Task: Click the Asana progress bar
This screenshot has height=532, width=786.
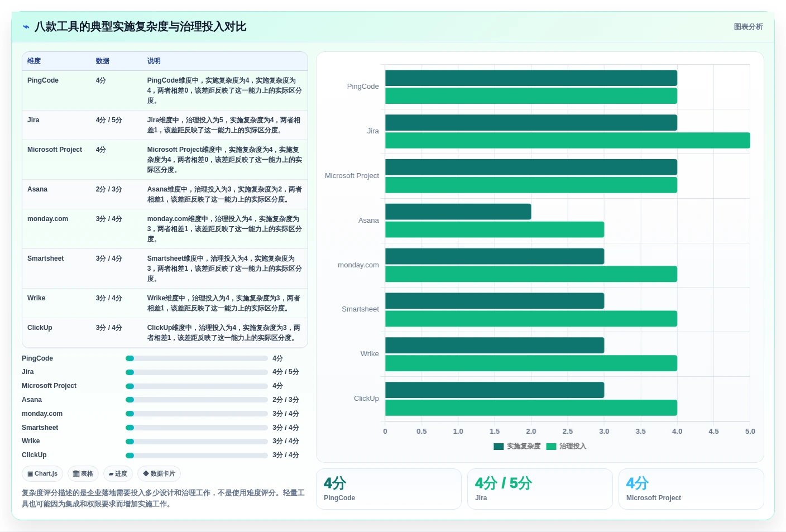Action: pyautogui.click(x=196, y=400)
